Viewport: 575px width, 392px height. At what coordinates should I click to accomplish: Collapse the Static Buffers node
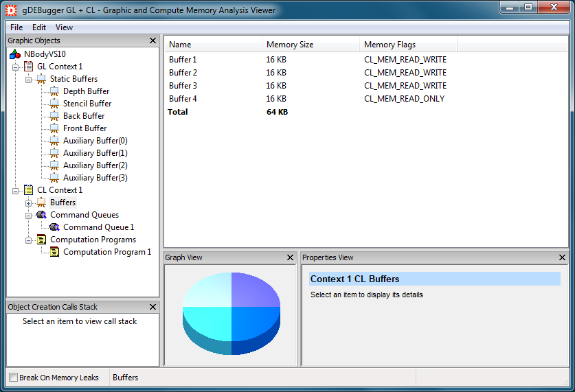click(28, 79)
